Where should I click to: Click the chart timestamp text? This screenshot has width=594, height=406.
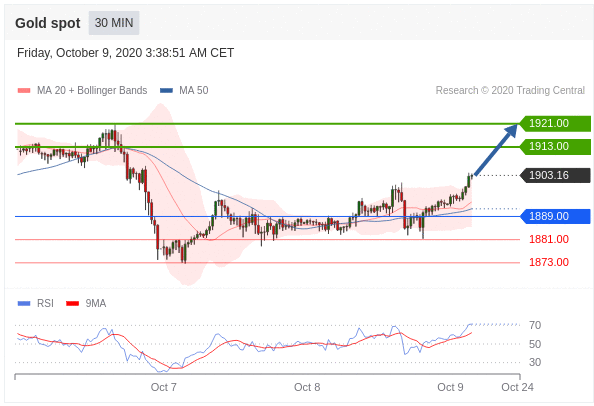[x=125, y=53]
